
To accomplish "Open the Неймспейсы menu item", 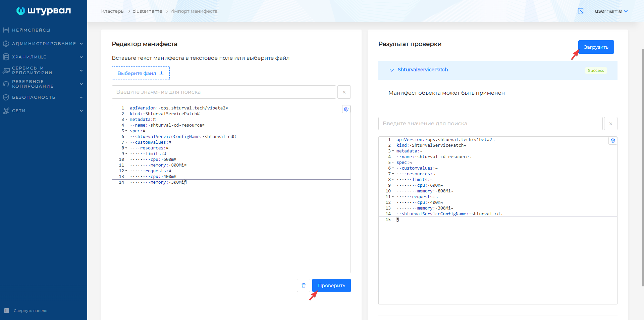I will pos(31,30).
